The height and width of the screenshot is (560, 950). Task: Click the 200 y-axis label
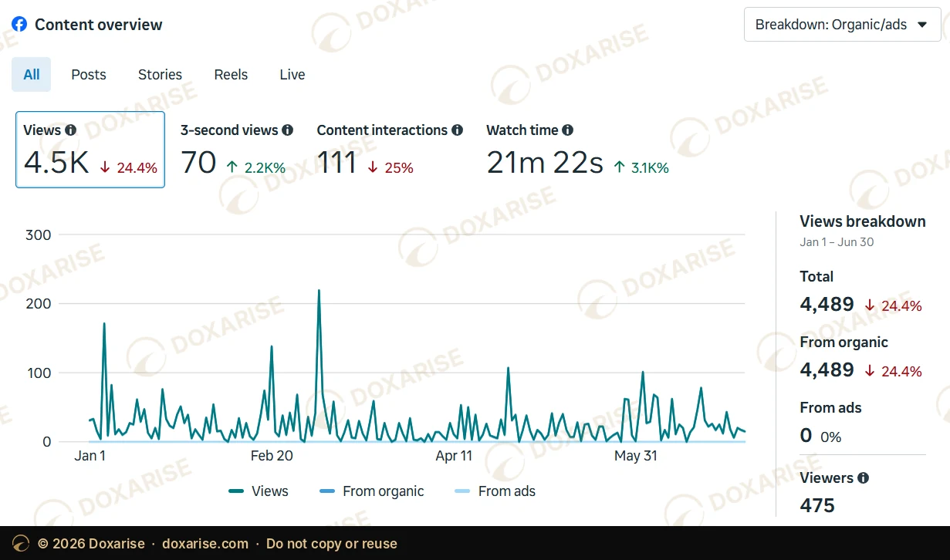tap(38, 303)
